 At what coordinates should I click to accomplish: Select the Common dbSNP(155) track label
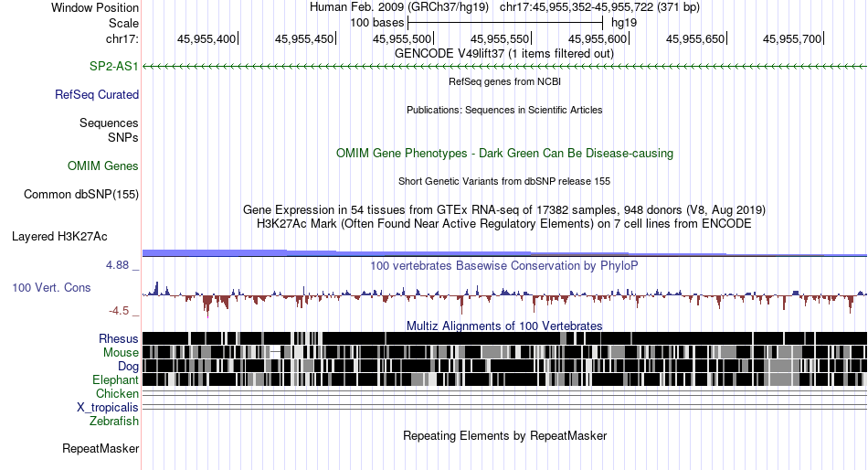[x=81, y=195]
